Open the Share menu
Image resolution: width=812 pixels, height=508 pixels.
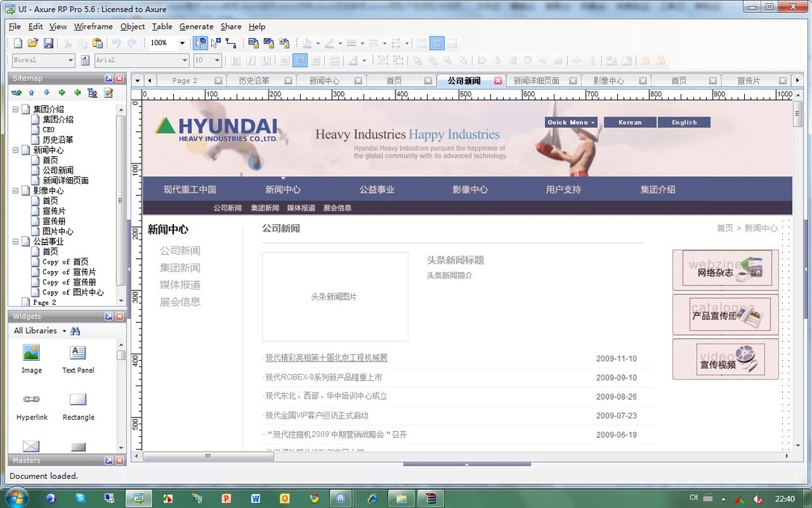(231, 26)
